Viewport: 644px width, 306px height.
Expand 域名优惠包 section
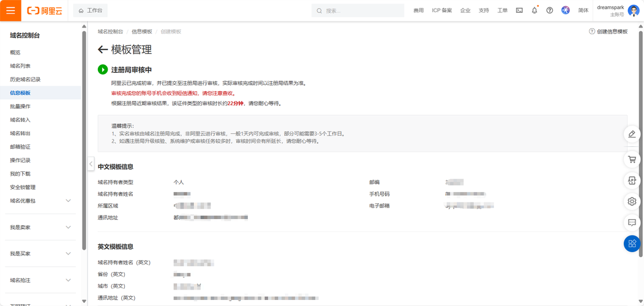pyautogui.click(x=68, y=201)
